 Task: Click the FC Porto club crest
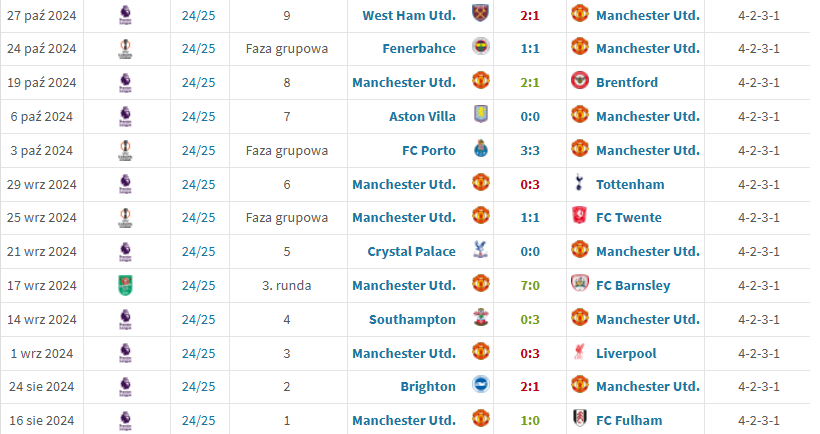(481, 149)
